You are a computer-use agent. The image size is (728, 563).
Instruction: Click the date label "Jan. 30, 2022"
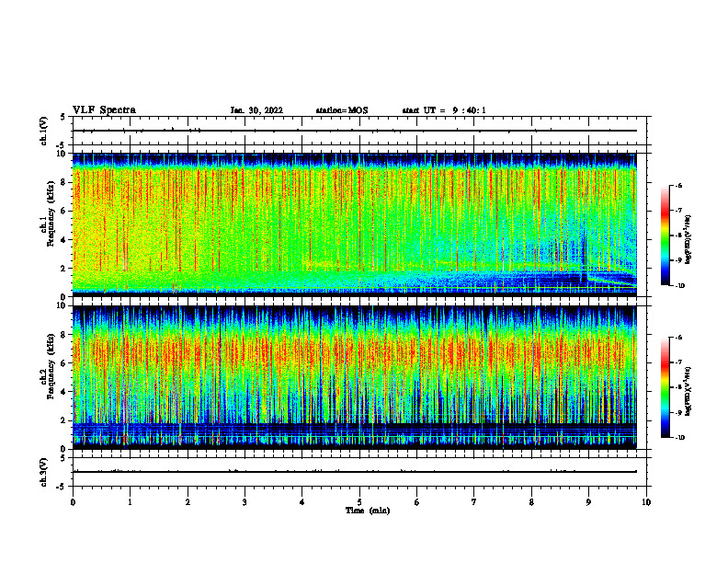click(256, 110)
